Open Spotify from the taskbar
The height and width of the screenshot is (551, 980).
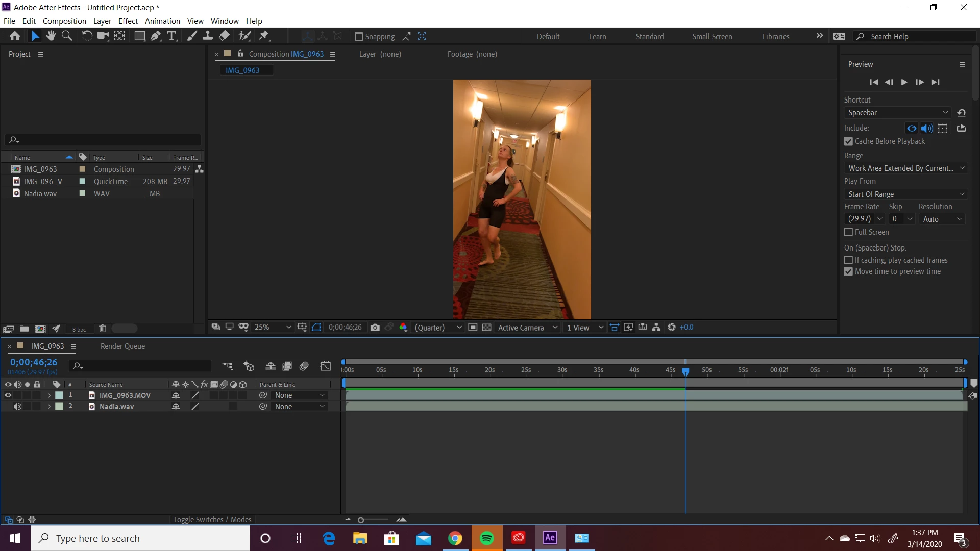coord(486,538)
